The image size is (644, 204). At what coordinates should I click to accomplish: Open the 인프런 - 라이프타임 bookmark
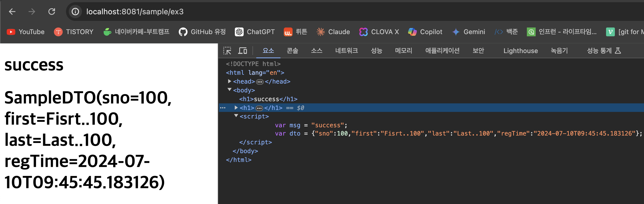coord(562,32)
